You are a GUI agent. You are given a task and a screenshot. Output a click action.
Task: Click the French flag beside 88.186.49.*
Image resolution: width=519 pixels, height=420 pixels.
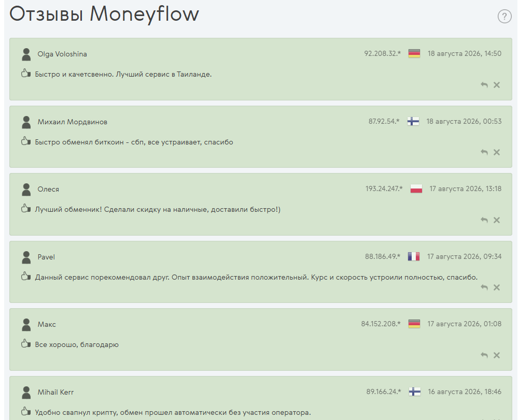414,257
